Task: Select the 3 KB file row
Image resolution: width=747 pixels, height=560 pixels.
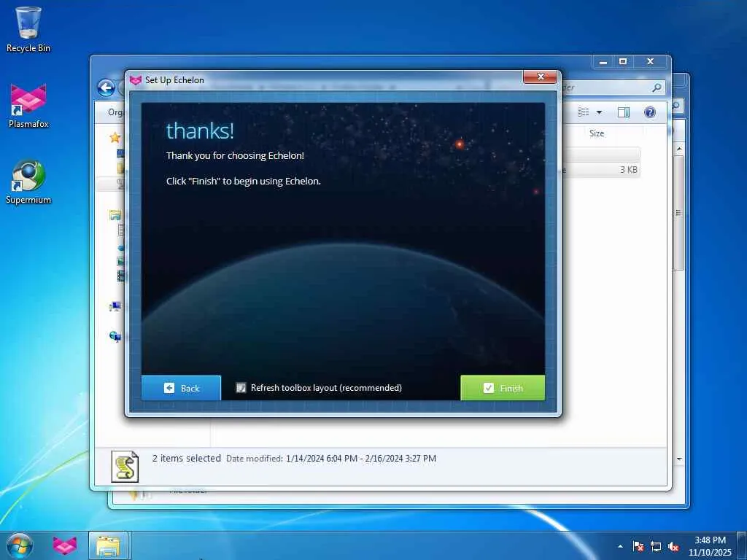Action: 601,170
